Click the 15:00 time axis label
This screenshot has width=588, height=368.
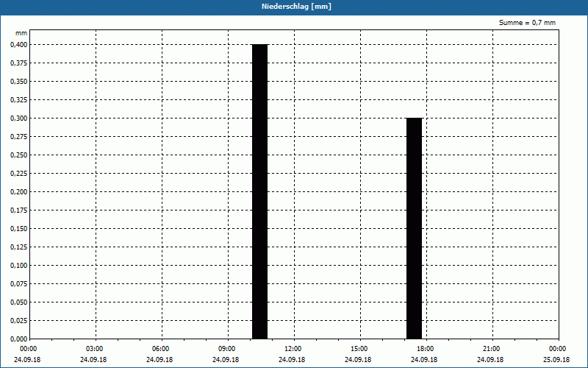(x=359, y=349)
